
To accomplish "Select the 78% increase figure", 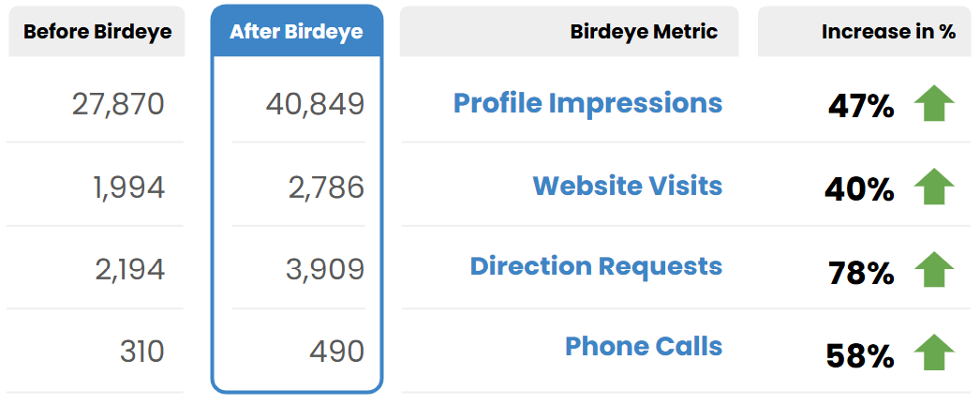I will point(860,273).
